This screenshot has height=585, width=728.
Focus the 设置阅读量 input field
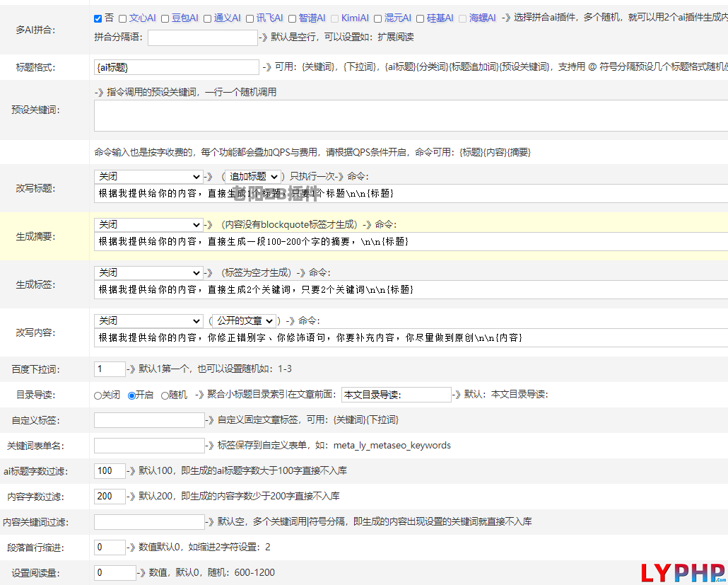[x=115, y=574]
